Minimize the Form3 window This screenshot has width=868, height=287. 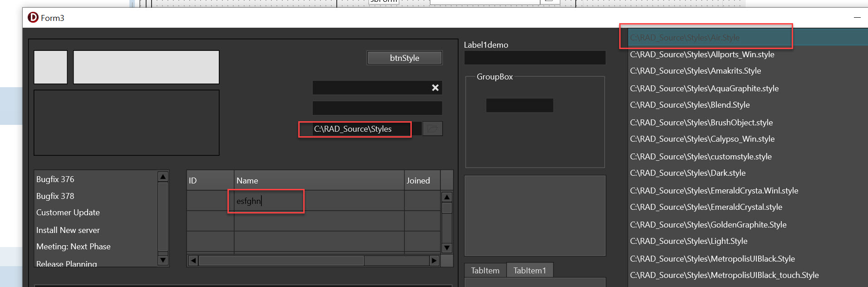point(857,18)
